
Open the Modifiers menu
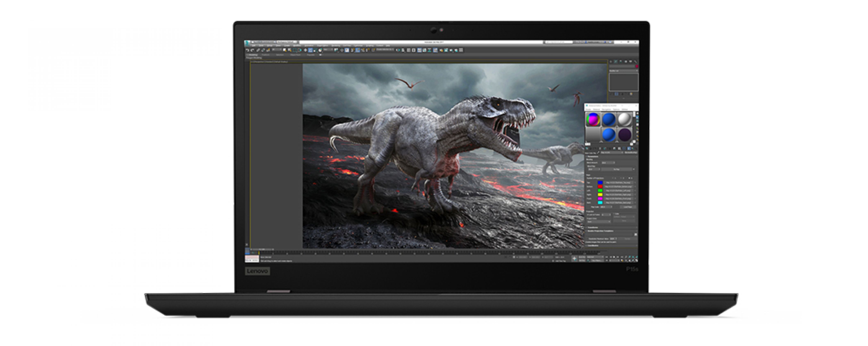click(297, 46)
